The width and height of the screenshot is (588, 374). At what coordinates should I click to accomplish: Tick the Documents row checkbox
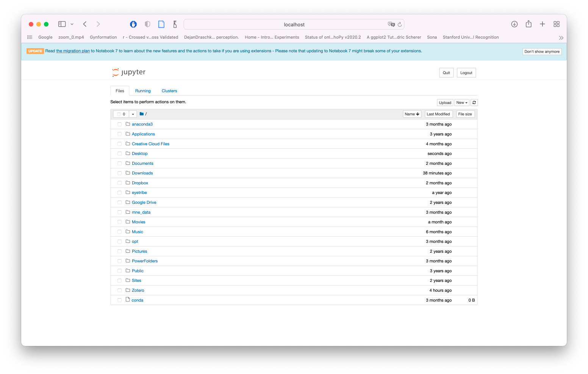(x=120, y=163)
